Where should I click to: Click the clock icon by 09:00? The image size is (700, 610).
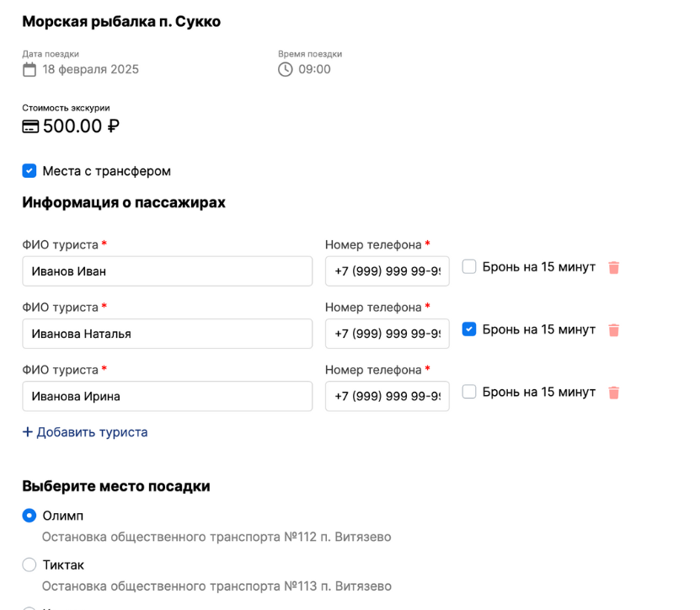click(x=286, y=70)
